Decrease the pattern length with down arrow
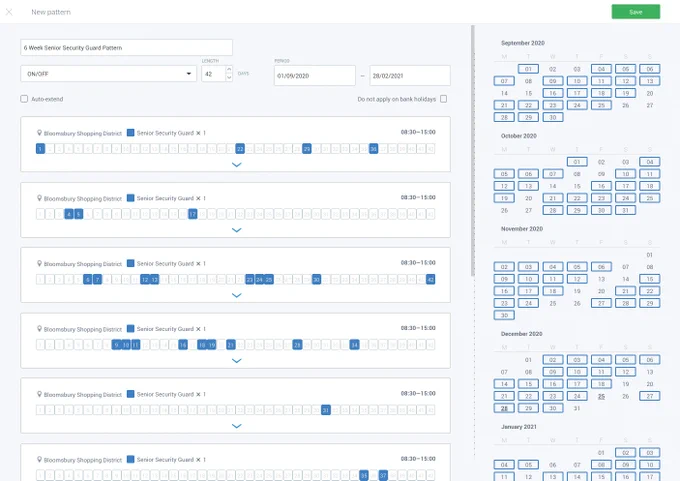This screenshot has height=481, width=680. pyautogui.click(x=229, y=78)
